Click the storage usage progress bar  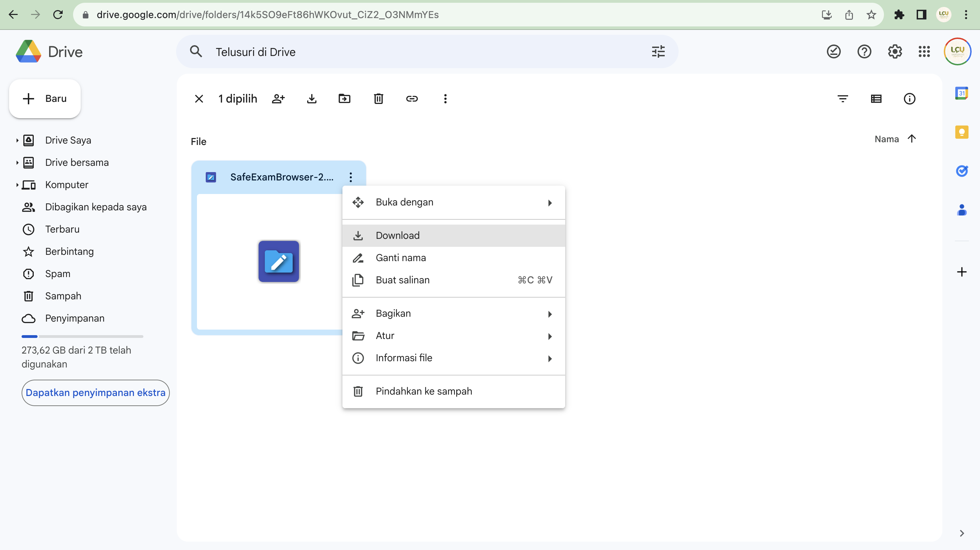click(82, 337)
